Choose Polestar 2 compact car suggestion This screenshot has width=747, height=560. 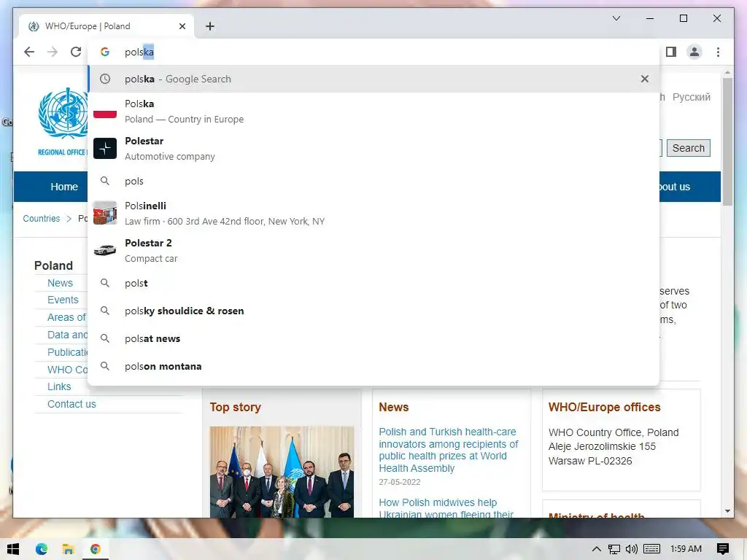click(373, 251)
